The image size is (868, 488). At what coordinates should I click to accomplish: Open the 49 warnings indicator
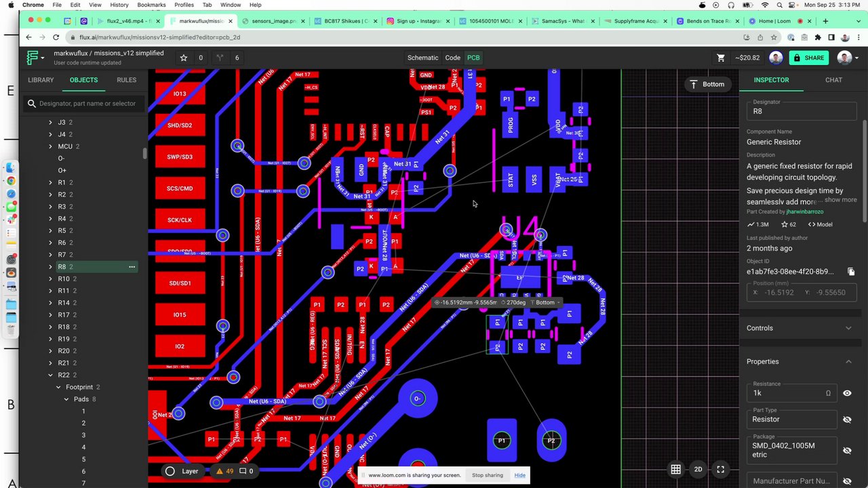click(x=224, y=471)
